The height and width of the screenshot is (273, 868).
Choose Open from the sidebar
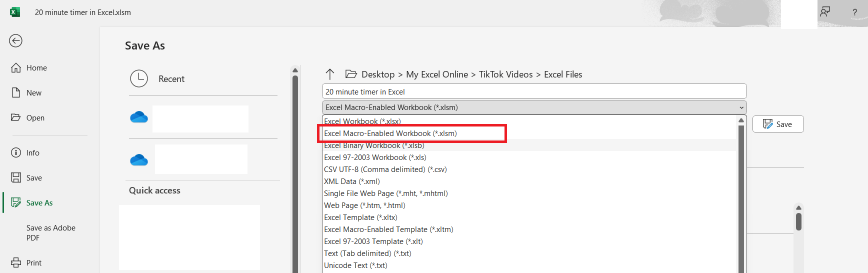(x=28, y=118)
